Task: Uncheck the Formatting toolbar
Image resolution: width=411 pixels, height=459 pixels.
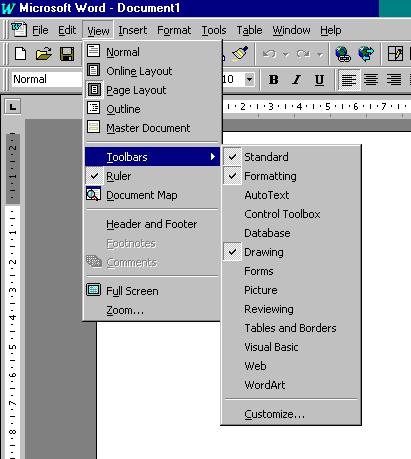Action: coord(291,176)
